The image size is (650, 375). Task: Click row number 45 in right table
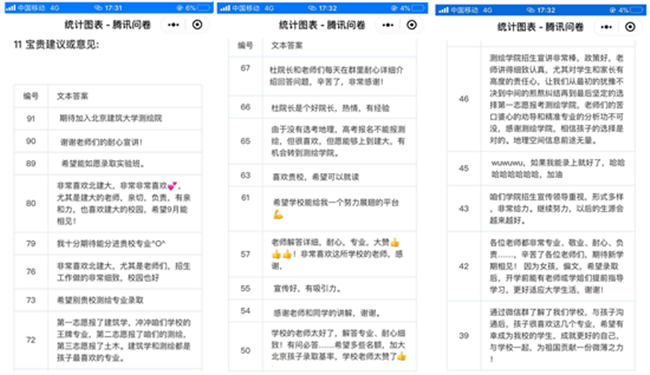click(x=463, y=168)
